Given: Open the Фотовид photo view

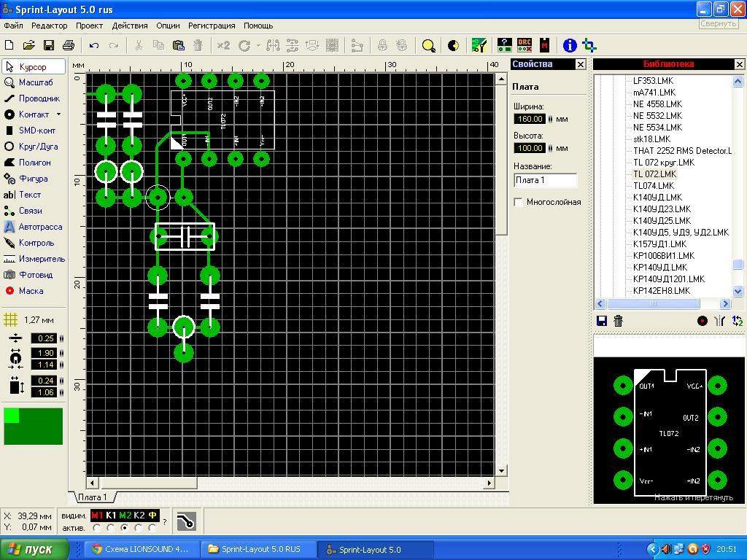Looking at the screenshot, I should 32,275.
